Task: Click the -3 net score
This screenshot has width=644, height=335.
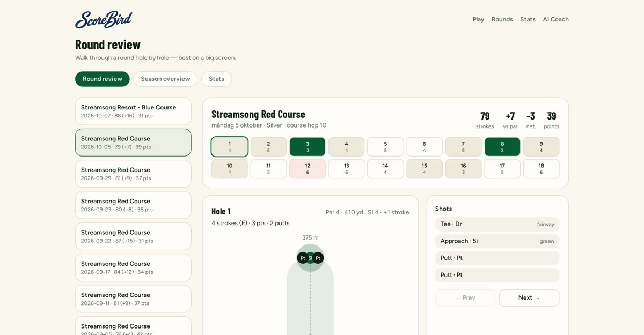Action: pos(530,116)
